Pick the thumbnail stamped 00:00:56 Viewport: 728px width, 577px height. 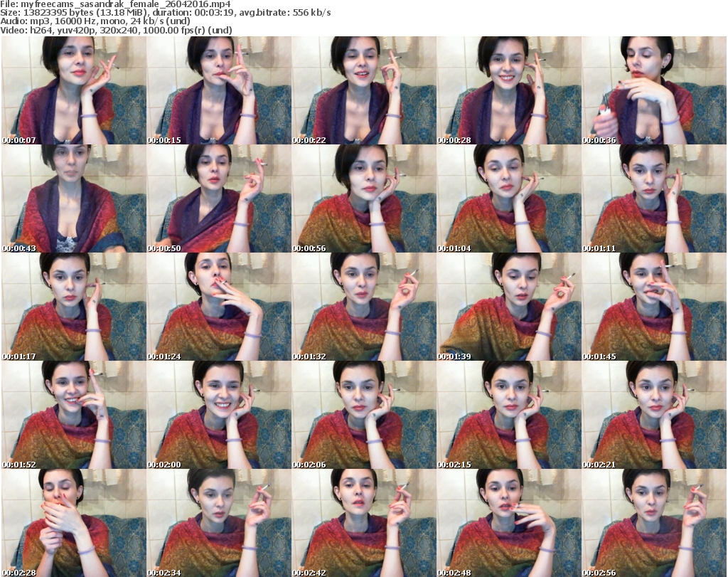[364, 198]
